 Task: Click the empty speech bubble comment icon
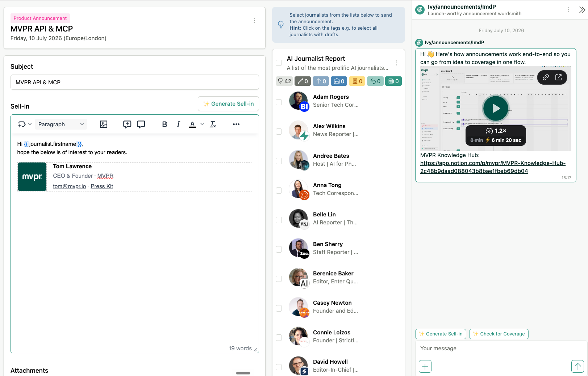point(141,124)
